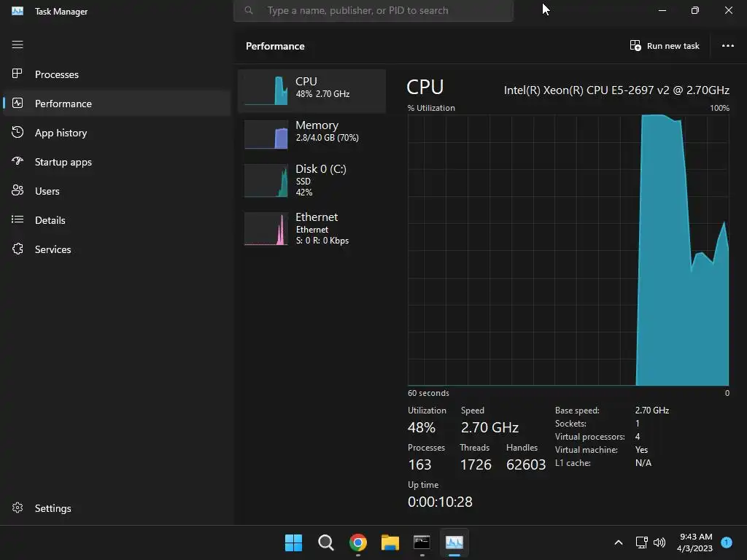Select the Memory performance entry
The image size is (747, 560).
click(x=312, y=134)
